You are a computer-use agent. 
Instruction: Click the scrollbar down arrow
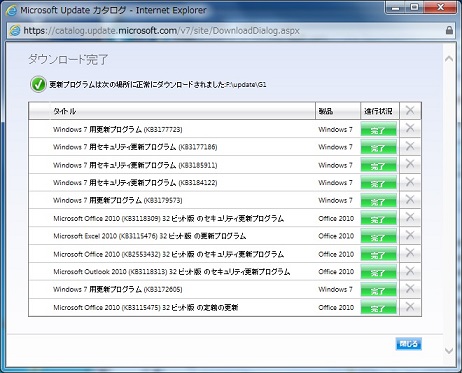tap(449, 351)
